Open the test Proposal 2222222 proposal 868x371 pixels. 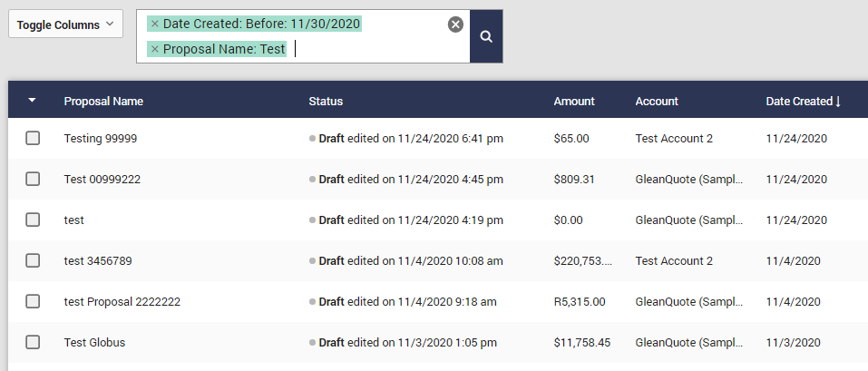(122, 302)
